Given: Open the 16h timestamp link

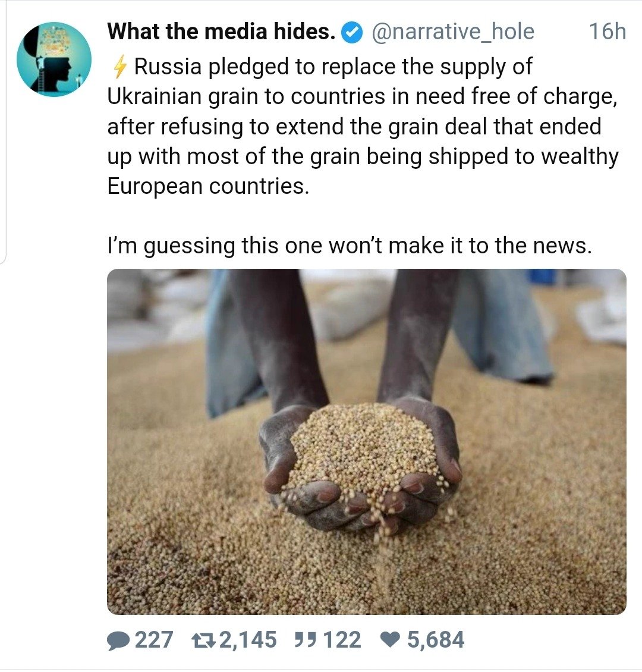Looking at the screenshot, I should pos(607,32).
